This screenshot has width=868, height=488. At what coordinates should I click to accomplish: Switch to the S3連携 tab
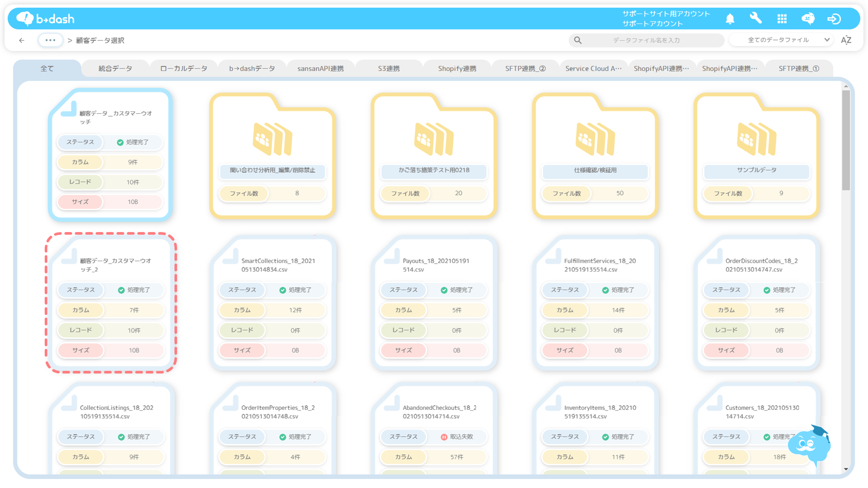pos(389,69)
